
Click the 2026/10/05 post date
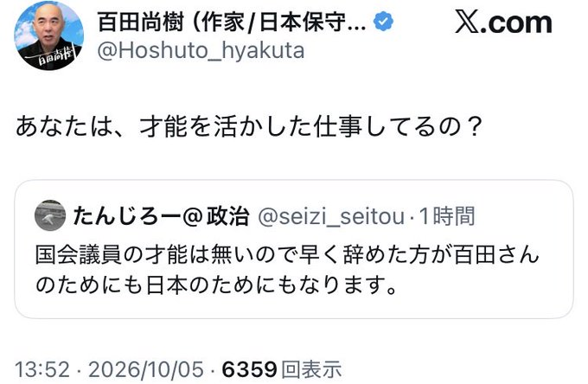click(146, 369)
